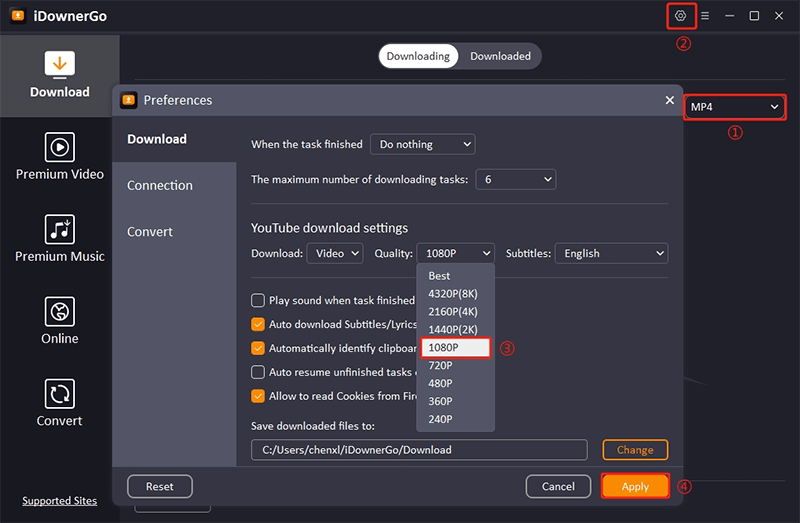Screen dimensions: 800x523
Task: Expand the MP4 format dropdown
Action: pos(734,107)
